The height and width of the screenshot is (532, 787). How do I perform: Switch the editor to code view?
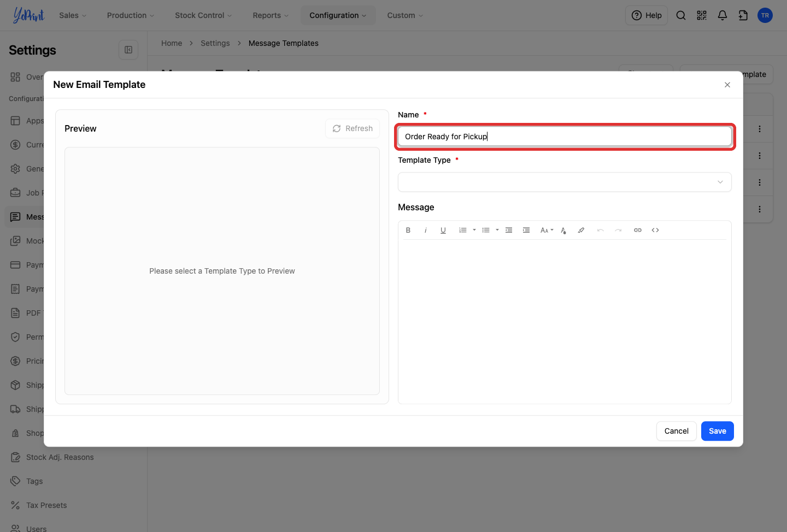click(655, 230)
